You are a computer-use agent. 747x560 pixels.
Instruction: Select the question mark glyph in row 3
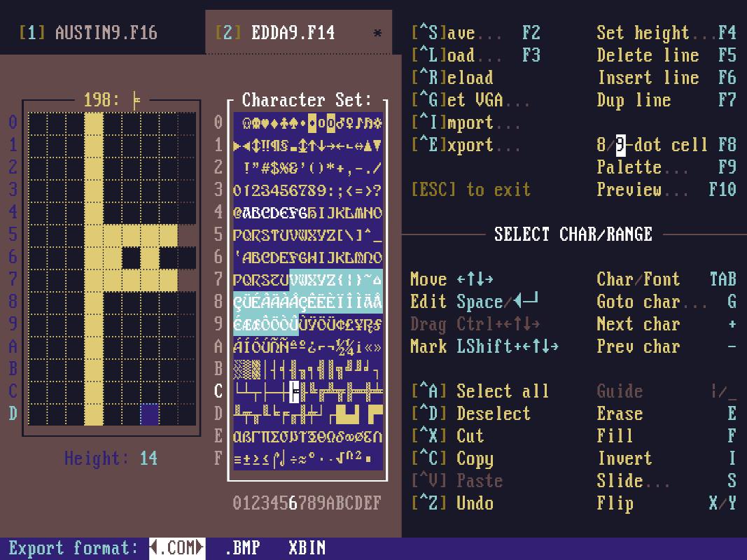[378, 190]
